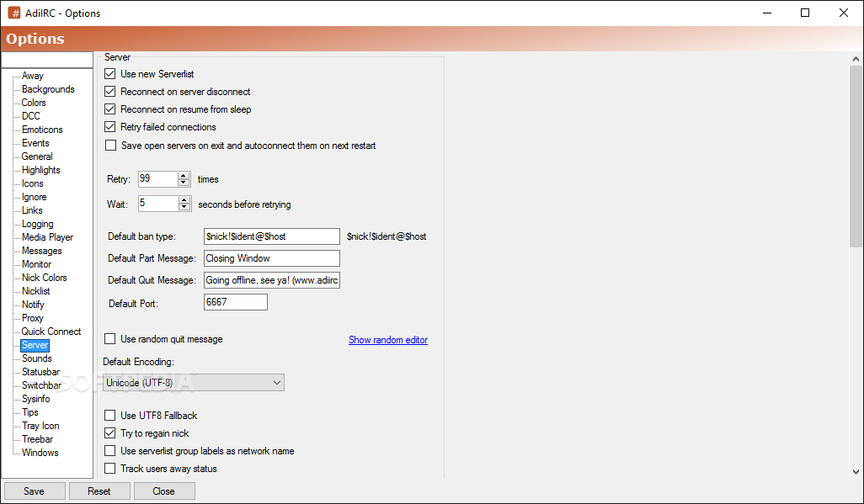Open the Icons options page
Screen dimensions: 864x504
pyautogui.click(x=33, y=183)
